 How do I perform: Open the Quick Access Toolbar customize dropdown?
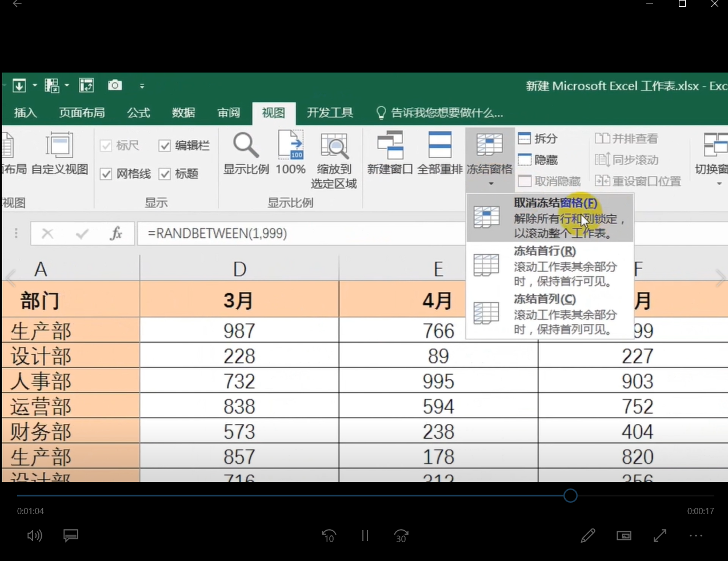click(142, 85)
